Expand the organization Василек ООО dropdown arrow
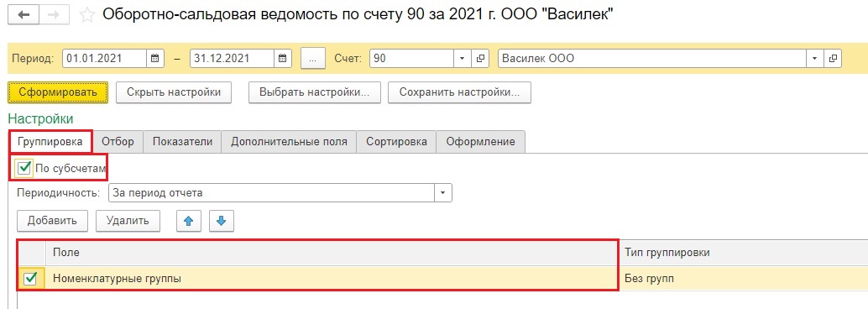The height and width of the screenshot is (309, 868). coord(815,58)
